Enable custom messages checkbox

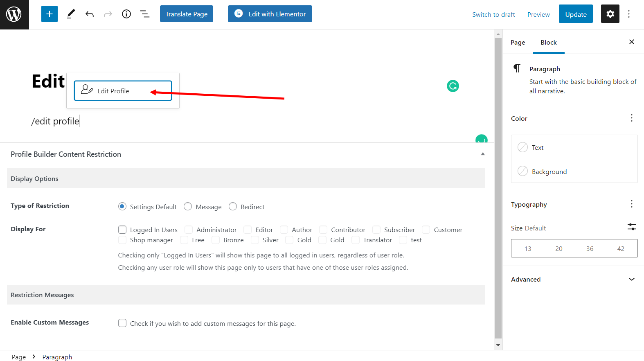click(x=122, y=323)
